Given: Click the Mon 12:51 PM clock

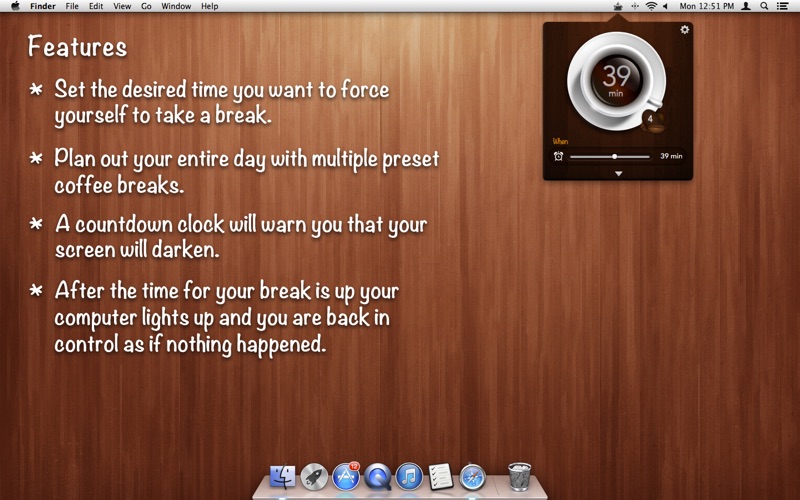Looking at the screenshot, I should coord(707,6).
